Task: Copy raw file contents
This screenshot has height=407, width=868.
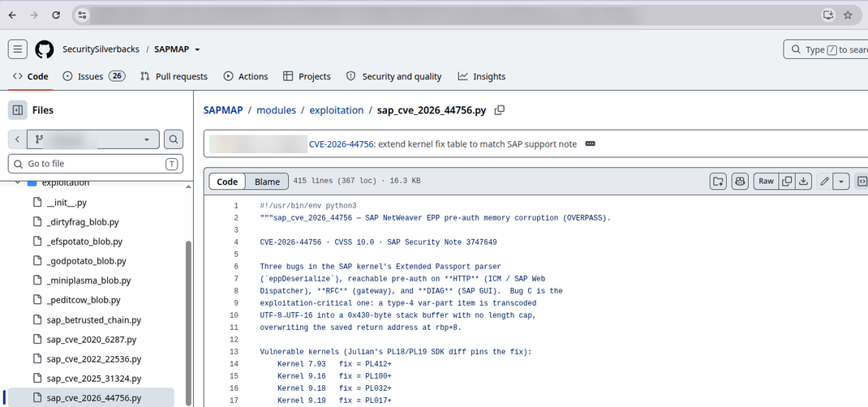Action: tap(787, 181)
